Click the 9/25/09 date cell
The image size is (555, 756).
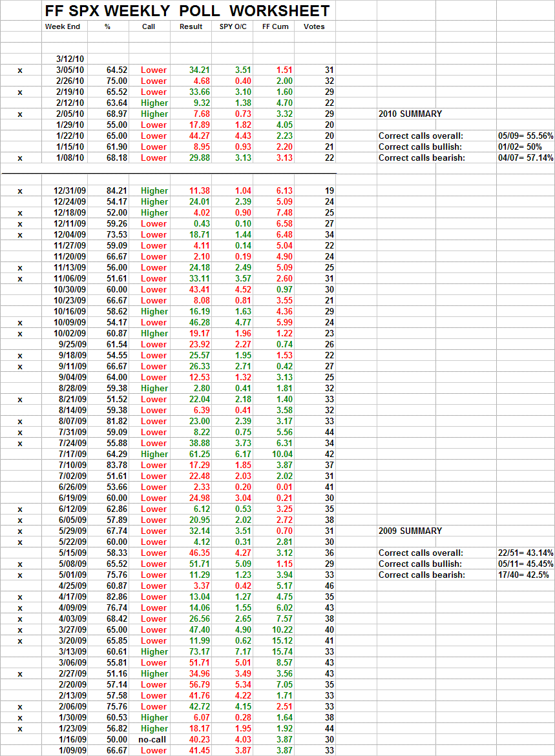click(73, 344)
